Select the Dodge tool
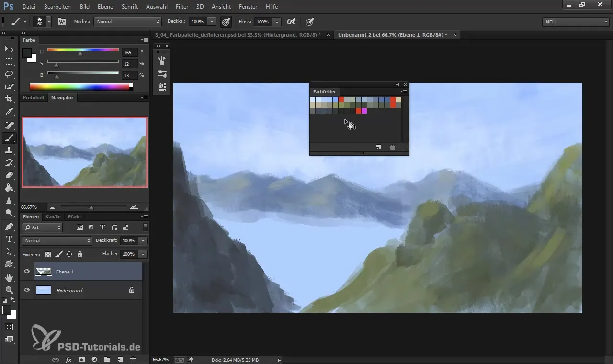This screenshot has height=364, width=613. coord(9,213)
